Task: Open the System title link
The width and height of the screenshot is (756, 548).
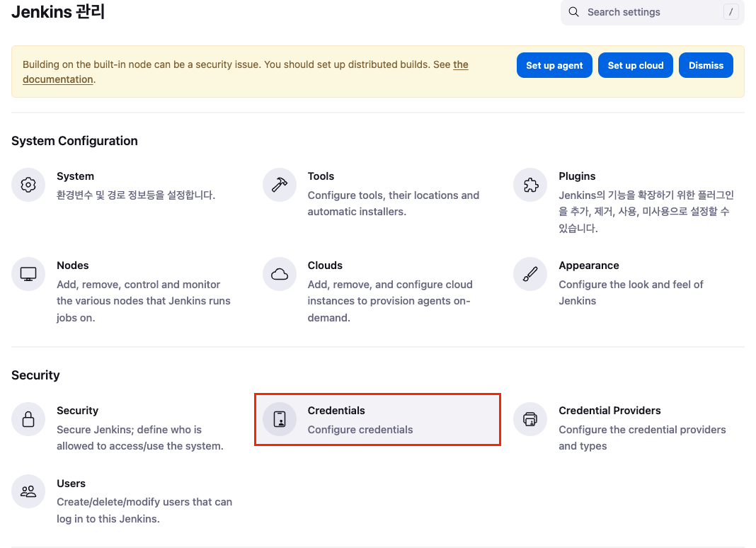Action: click(75, 176)
